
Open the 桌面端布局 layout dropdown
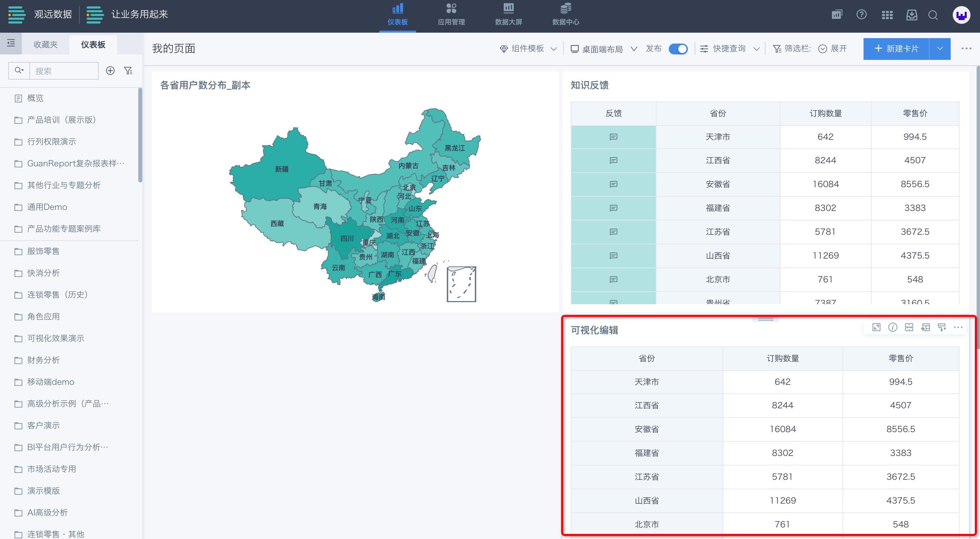tap(604, 49)
